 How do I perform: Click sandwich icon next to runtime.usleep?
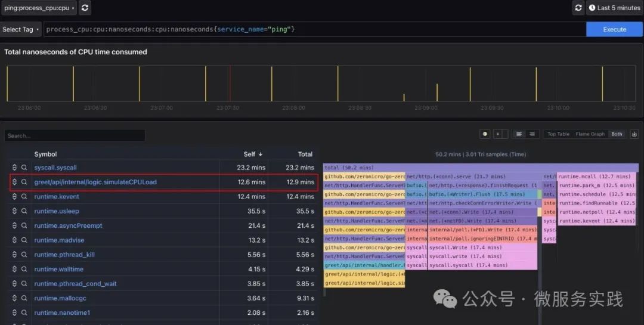[x=14, y=211]
